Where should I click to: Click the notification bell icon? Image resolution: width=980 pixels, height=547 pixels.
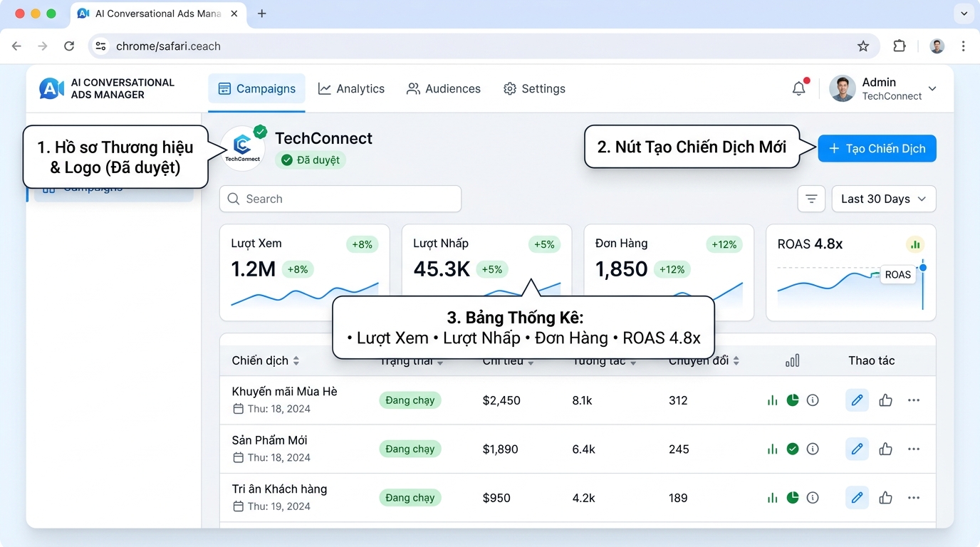(799, 88)
